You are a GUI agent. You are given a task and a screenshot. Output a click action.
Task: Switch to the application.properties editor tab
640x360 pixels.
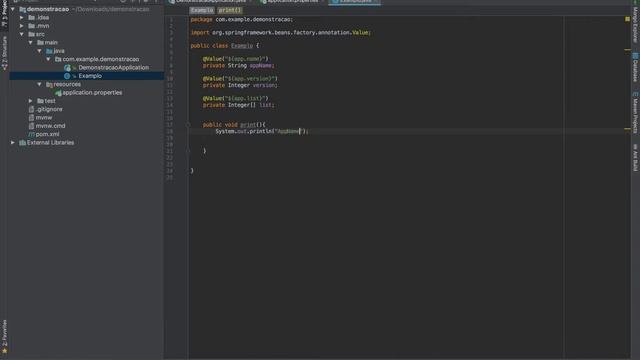(292, 2)
